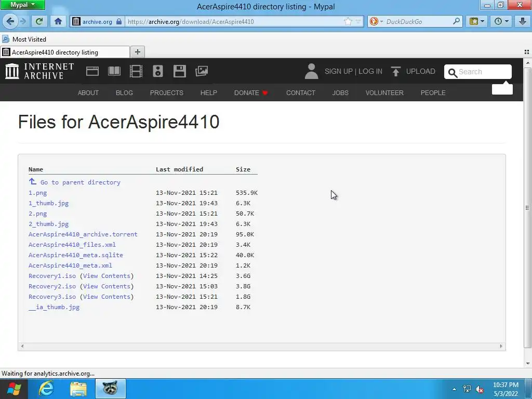This screenshot has height=399, width=532.
Task: Click the page vertical scrollbar
Action: [x=527, y=208]
